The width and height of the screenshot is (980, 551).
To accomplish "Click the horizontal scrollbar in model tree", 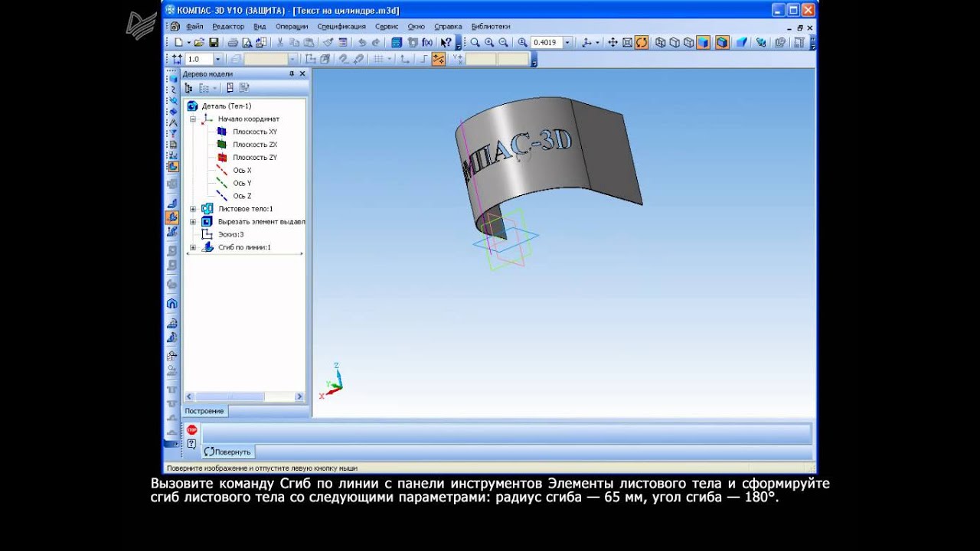I will pyautogui.click(x=243, y=397).
